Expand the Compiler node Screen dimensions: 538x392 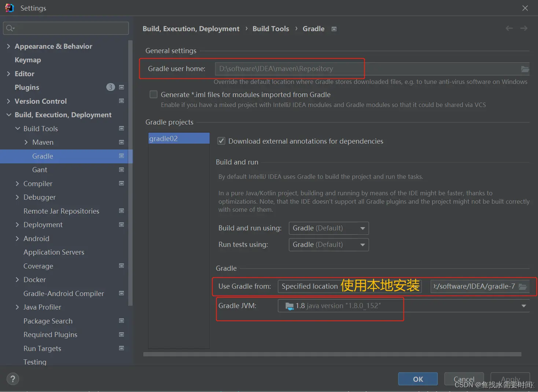tap(17, 184)
